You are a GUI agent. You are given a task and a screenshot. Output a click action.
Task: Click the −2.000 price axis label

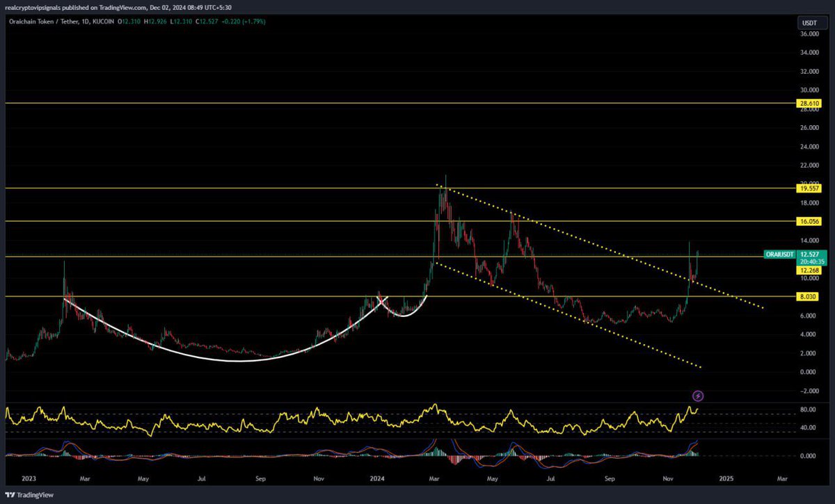pyautogui.click(x=808, y=391)
